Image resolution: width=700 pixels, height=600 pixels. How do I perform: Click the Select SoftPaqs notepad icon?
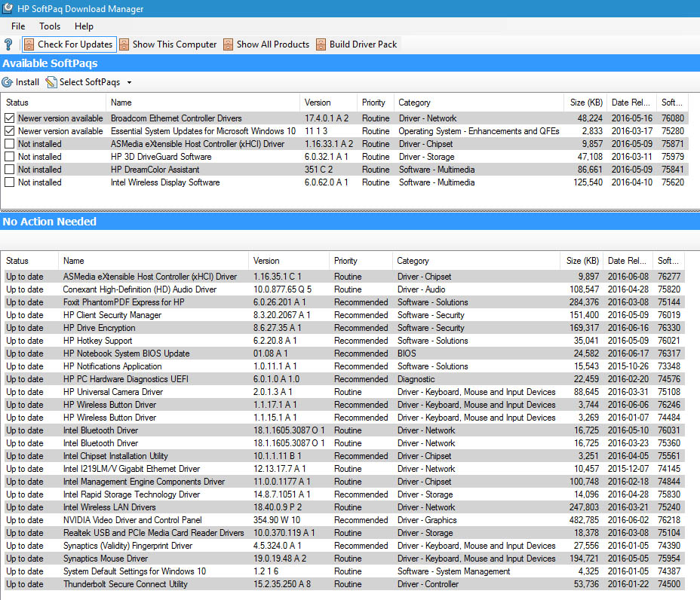pos(51,82)
